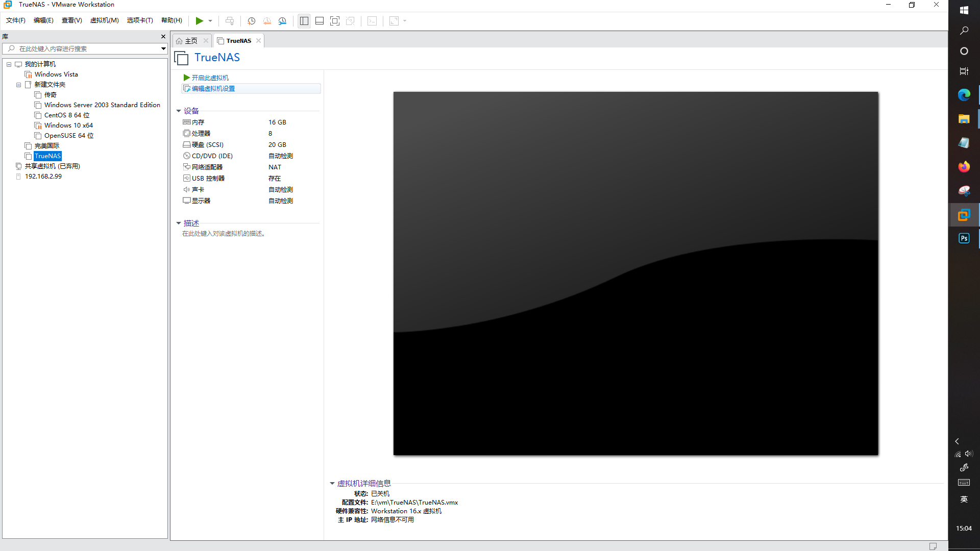
Task: Collapse the 设备 section
Action: click(x=179, y=111)
